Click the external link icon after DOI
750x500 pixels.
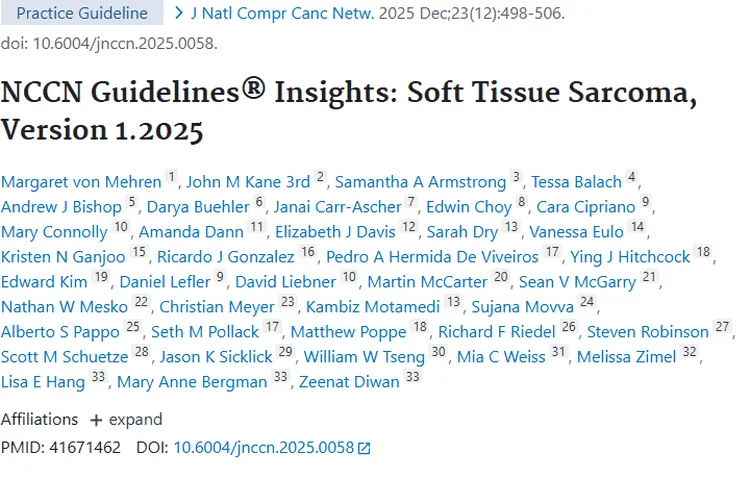(364, 449)
